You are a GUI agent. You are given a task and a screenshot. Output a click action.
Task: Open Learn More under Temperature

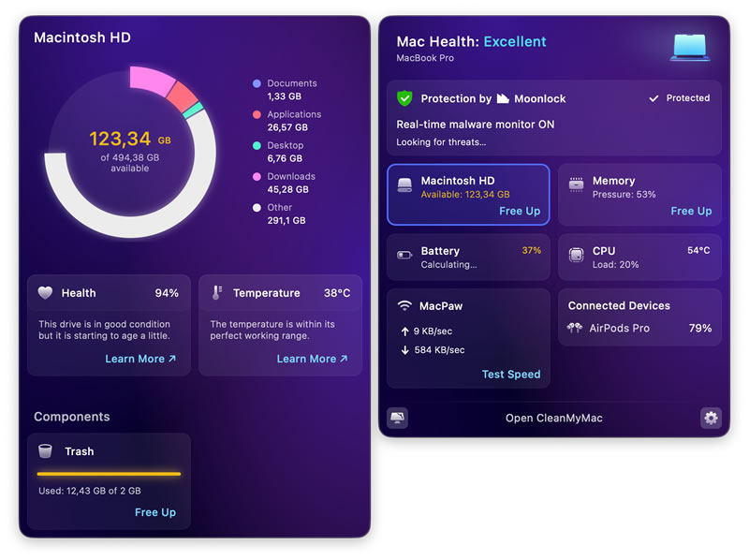[313, 359]
